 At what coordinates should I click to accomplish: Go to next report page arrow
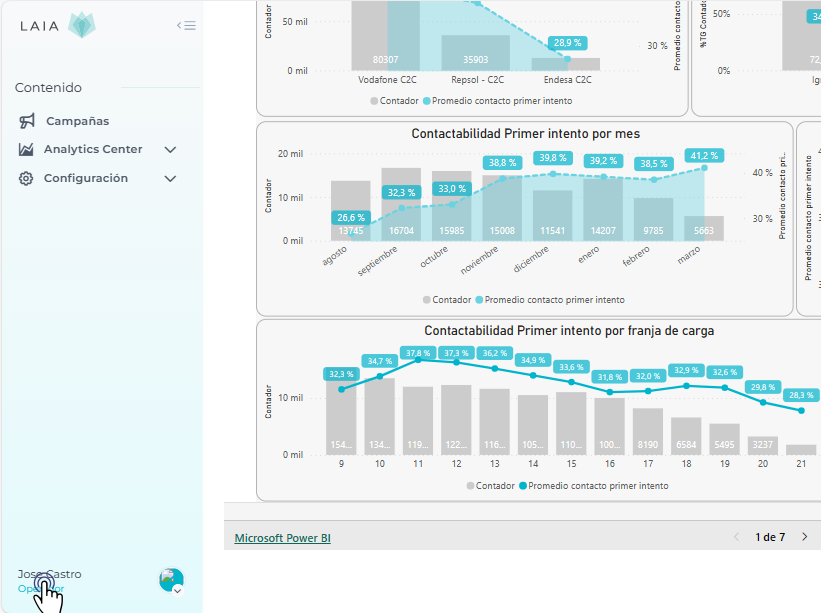pyautogui.click(x=805, y=537)
